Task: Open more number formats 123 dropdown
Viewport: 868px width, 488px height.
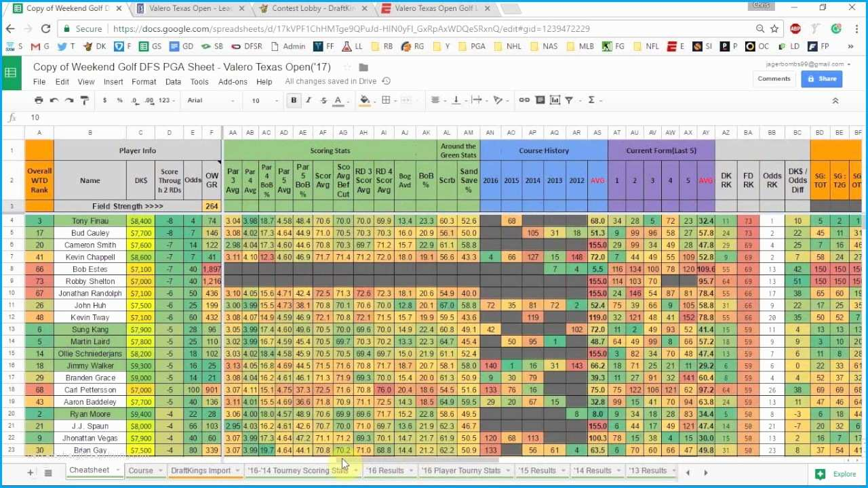Action: pos(167,100)
